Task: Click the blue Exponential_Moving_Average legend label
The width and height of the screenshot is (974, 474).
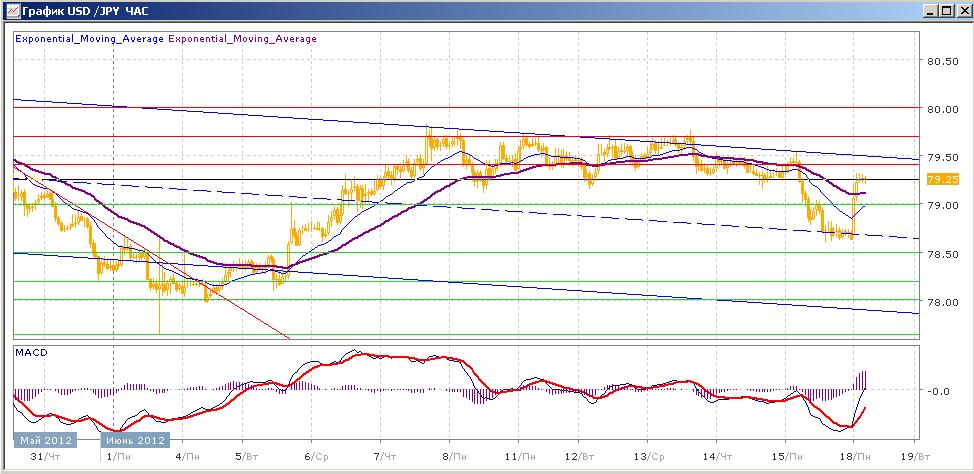Action: pyautogui.click(x=89, y=39)
